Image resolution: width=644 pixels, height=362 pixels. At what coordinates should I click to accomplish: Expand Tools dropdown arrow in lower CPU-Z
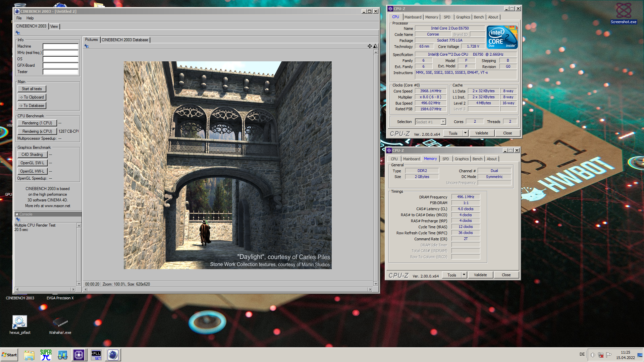[464, 275]
